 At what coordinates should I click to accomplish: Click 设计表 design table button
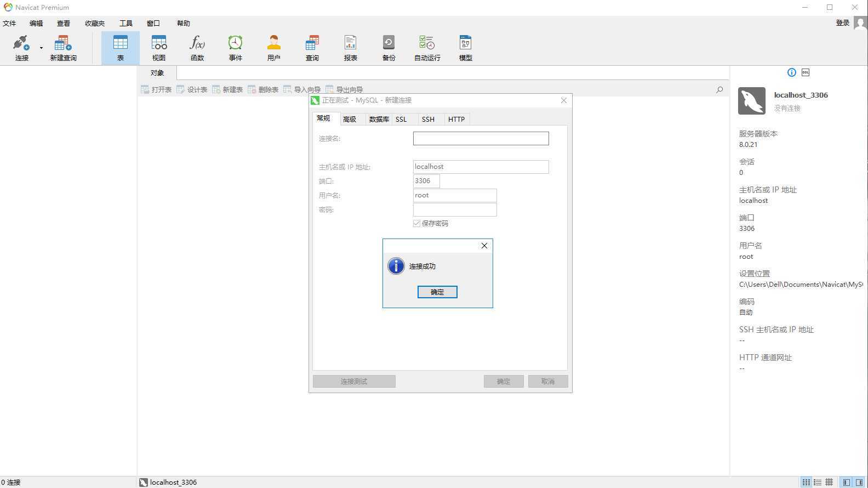pos(192,89)
